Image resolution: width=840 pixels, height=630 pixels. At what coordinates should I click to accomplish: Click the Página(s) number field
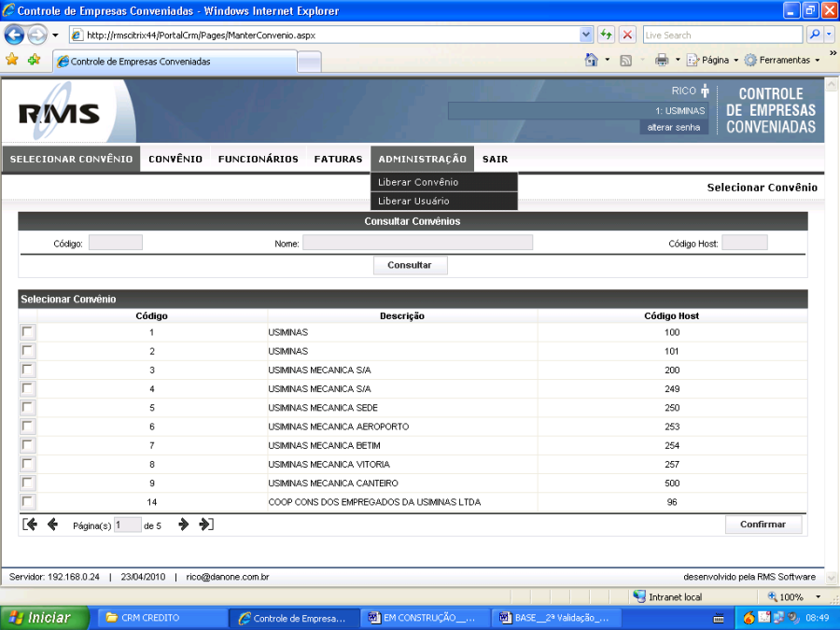[128, 525]
